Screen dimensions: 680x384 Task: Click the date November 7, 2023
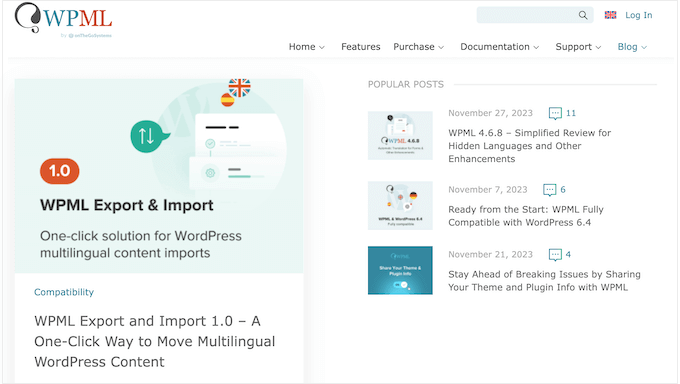(x=487, y=190)
